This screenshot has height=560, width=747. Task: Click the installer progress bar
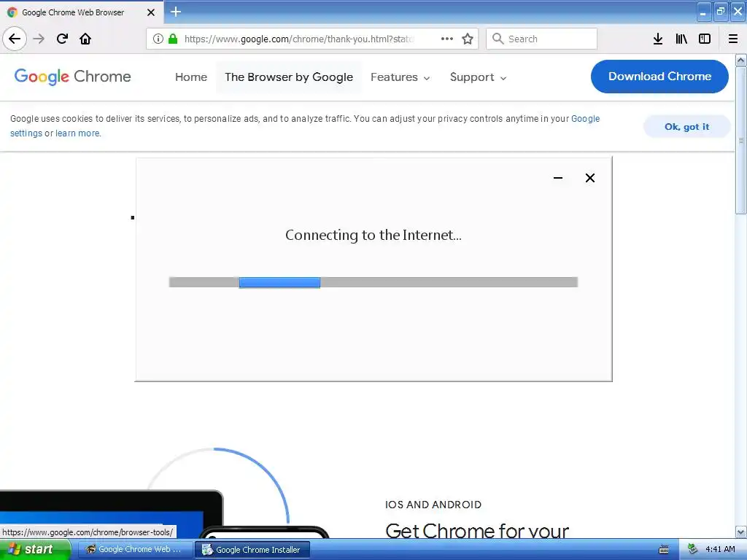[x=373, y=282]
